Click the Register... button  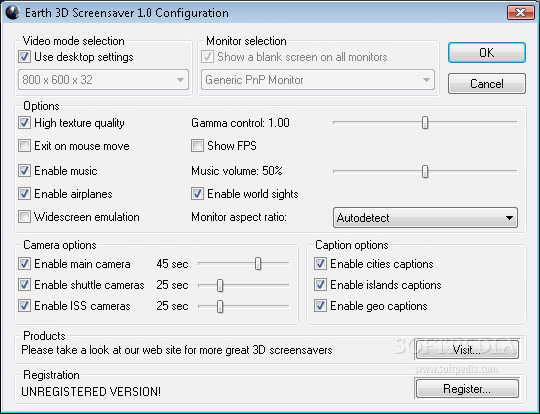tap(467, 389)
